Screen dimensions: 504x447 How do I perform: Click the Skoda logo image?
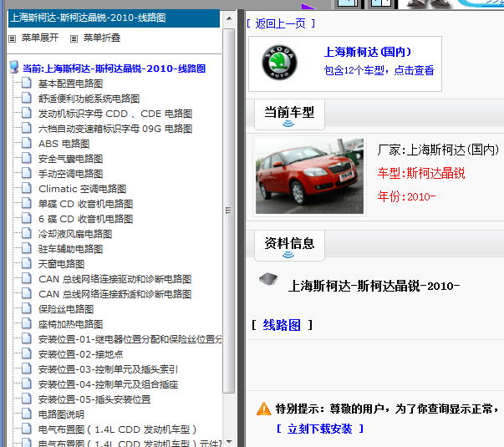coord(279,63)
